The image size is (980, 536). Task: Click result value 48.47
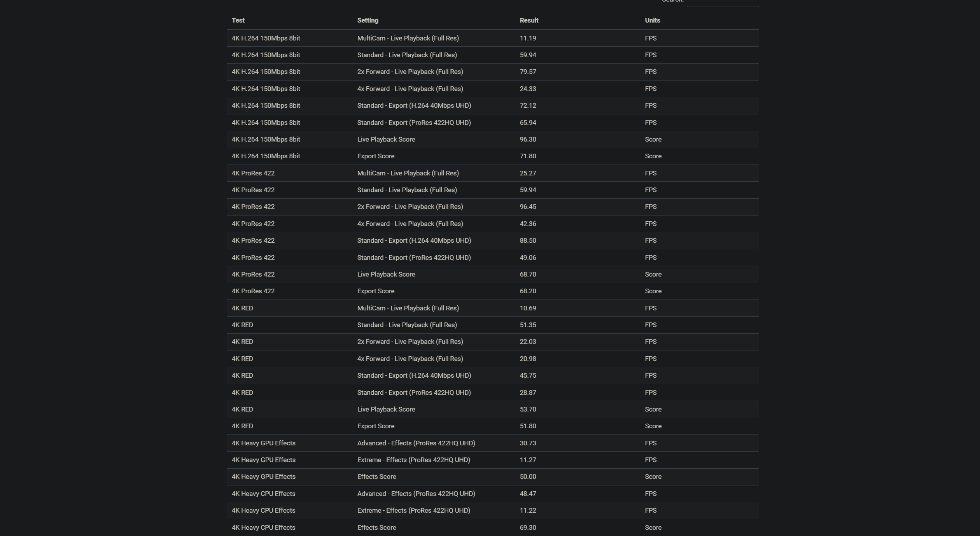point(528,494)
